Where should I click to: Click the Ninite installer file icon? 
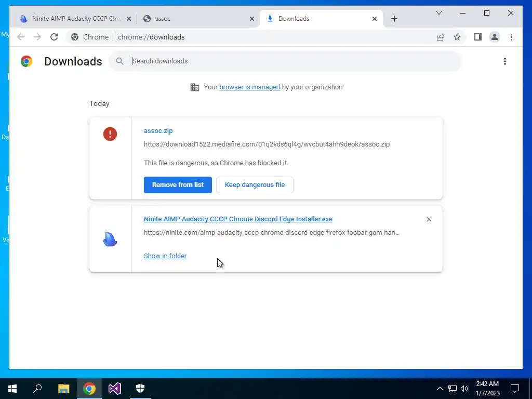(x=110, y=239)
